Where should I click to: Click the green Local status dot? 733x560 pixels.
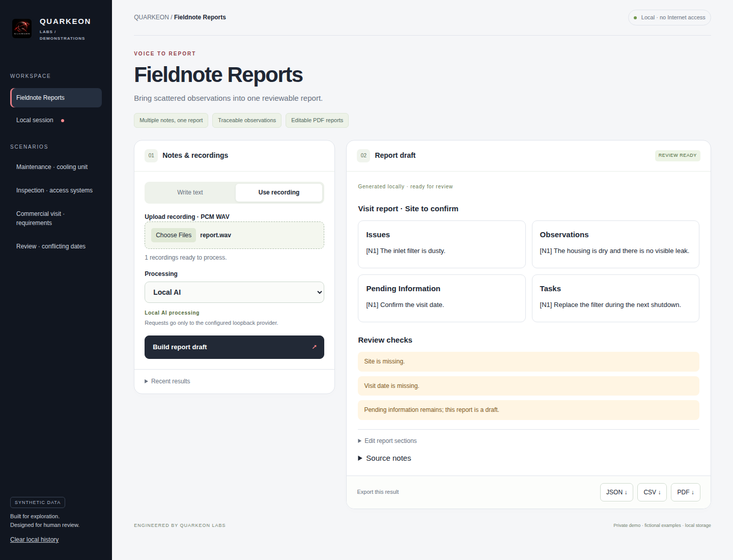(635, 18)
